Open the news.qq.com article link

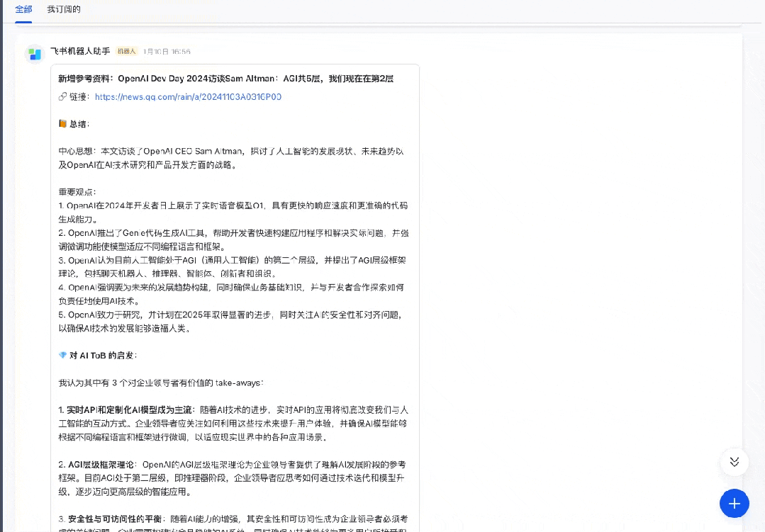click(188, 97)
